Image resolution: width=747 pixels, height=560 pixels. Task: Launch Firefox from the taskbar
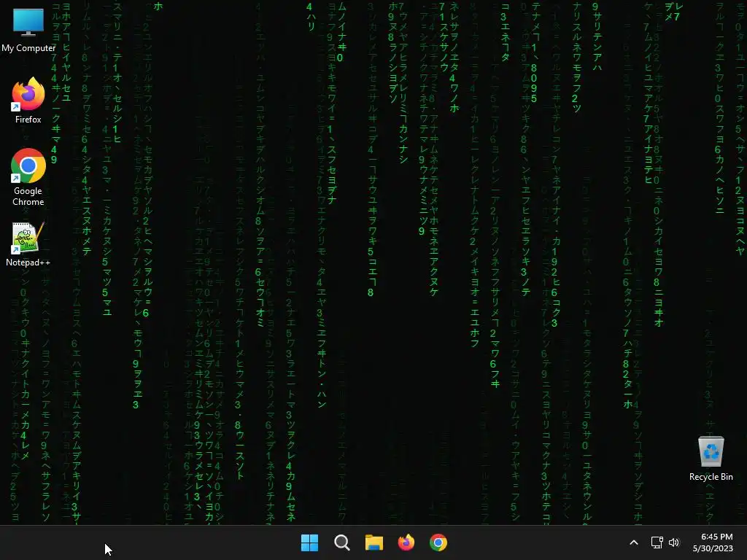tap(406, 542)
